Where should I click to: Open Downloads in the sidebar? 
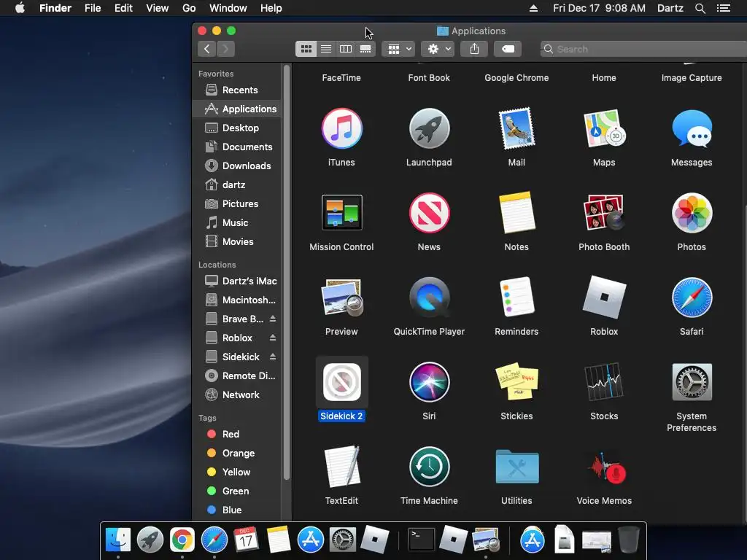click(x=237, y=166)
